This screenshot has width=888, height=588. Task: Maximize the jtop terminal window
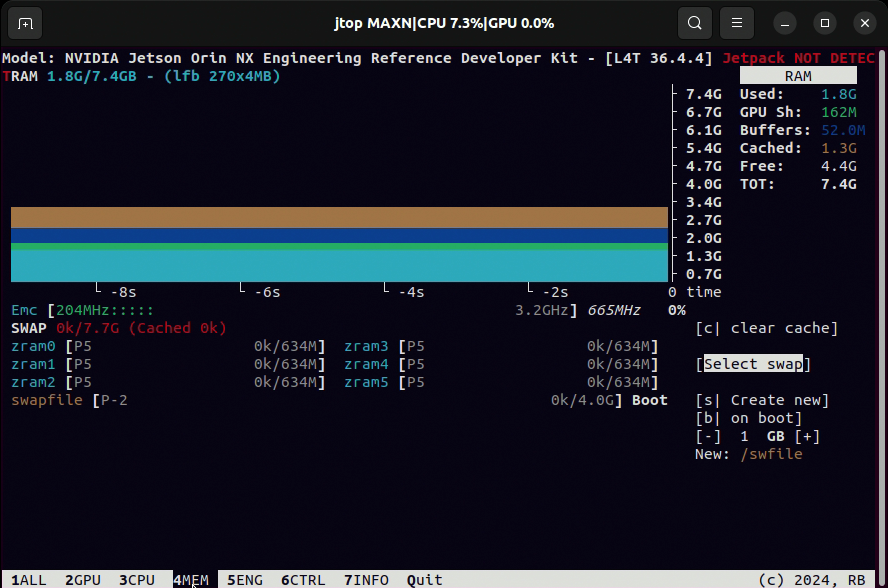(x=825, y=22)
